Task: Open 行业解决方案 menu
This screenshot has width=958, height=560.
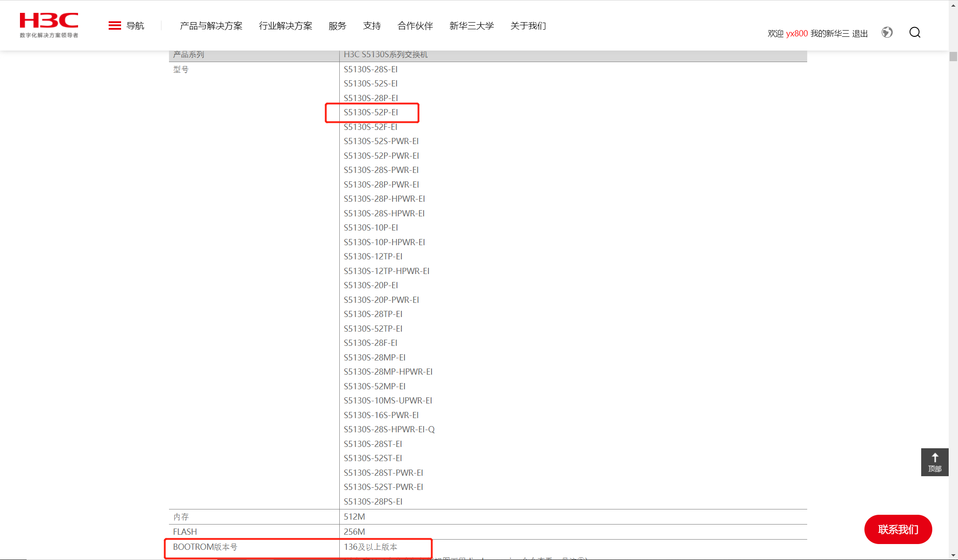Action: click(285, 26)
